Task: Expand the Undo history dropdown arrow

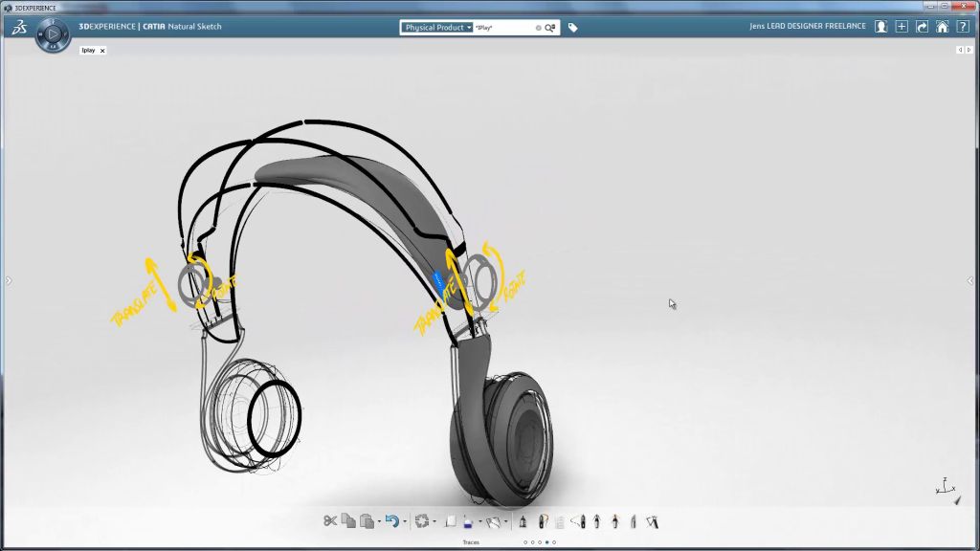Action: (404, 522)
